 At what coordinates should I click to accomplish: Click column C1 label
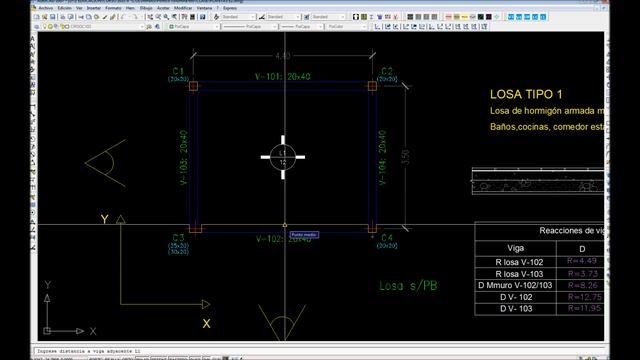click(x=178, y=71)
